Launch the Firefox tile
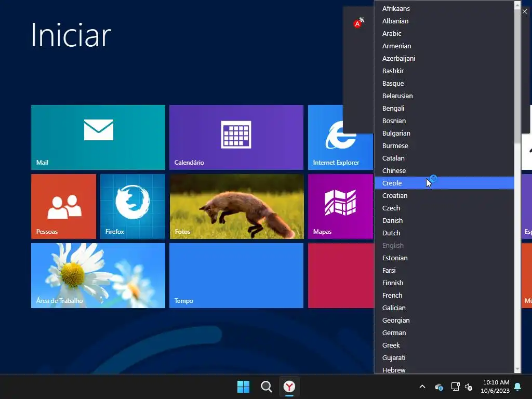The height and width of the screenshot is (399, 532). pyautogui.click(x=132, y=207)
